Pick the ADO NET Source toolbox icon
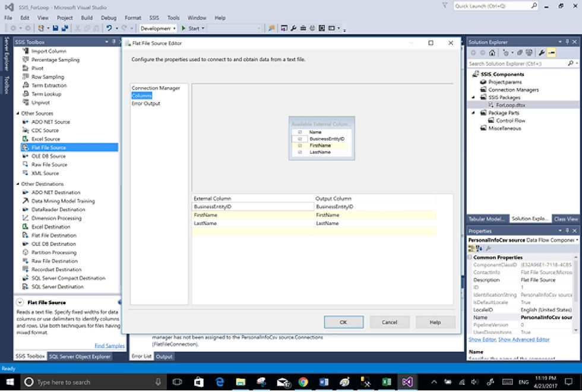 tap(25, 122)
